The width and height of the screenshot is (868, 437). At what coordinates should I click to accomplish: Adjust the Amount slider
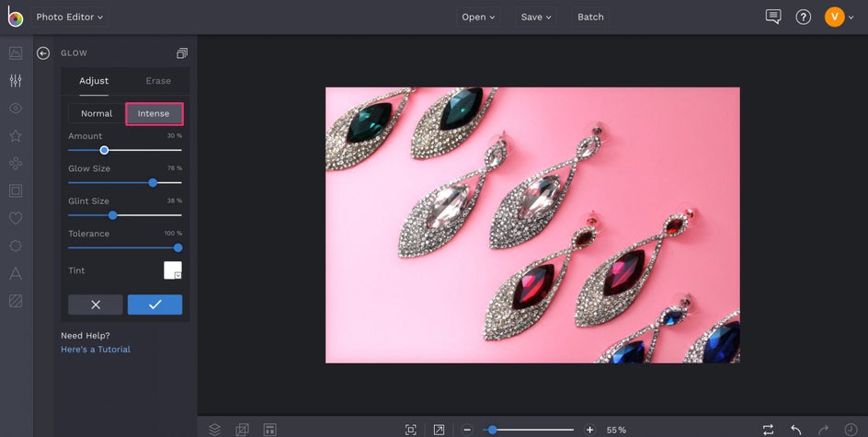click(125, 150)
